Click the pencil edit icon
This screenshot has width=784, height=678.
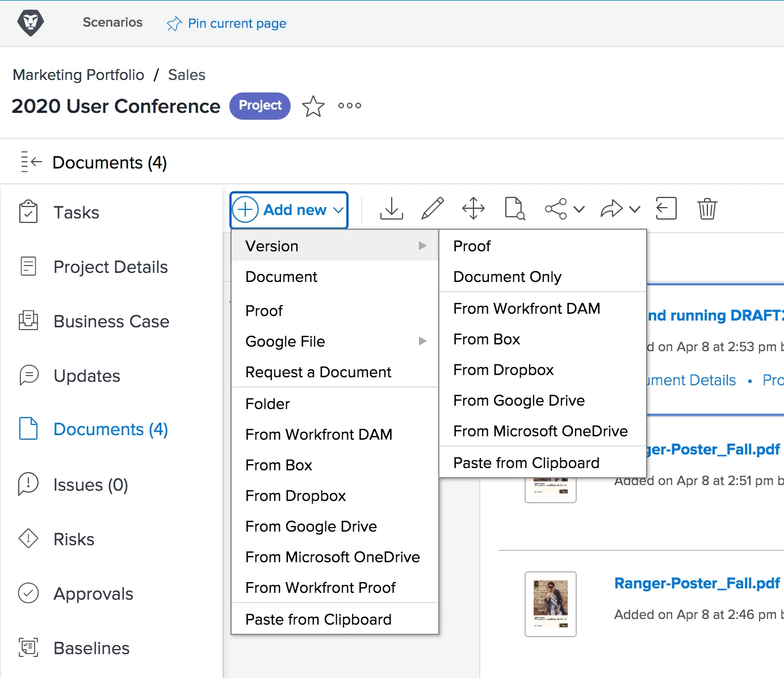pyautogui.click(x=433, y=209)
